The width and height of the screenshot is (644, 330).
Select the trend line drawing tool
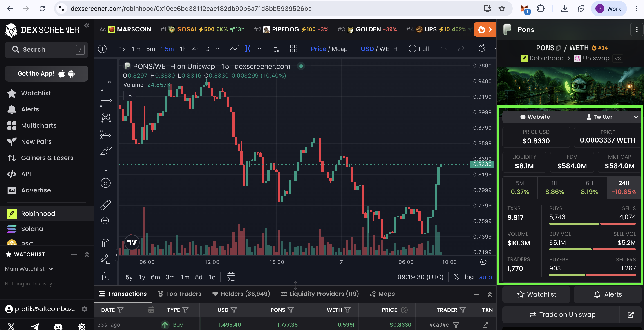point(106,86)
